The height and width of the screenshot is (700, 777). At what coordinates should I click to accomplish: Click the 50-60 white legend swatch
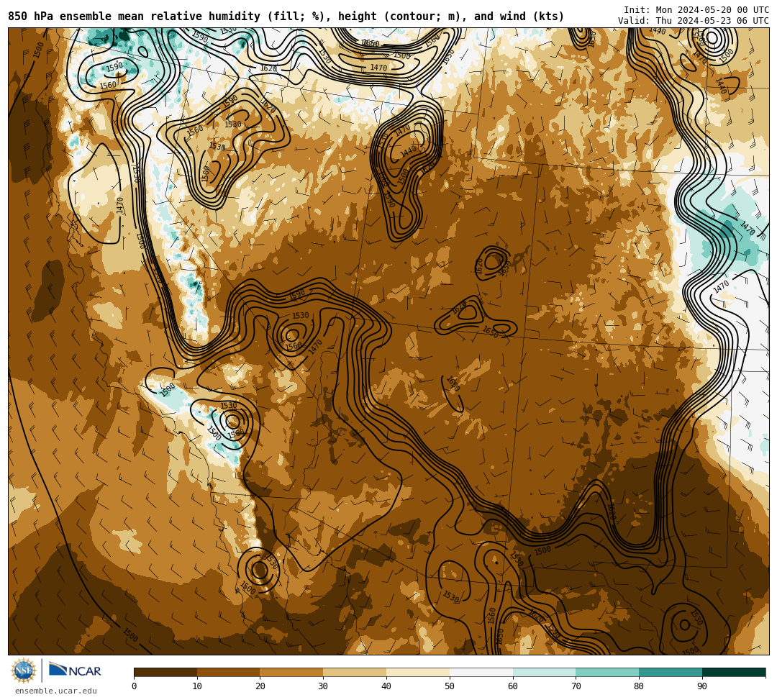pyautogui.click(x=481, y=672)
